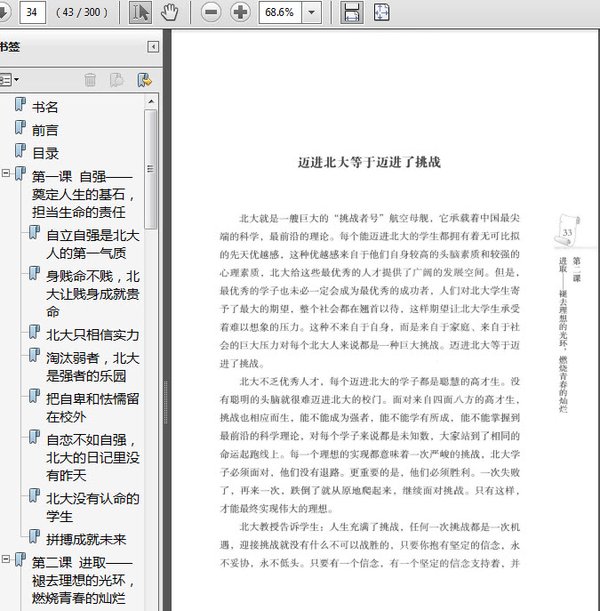600x611 pixels.
Task: Click the expand current bookmark icon
Action: 145,80
